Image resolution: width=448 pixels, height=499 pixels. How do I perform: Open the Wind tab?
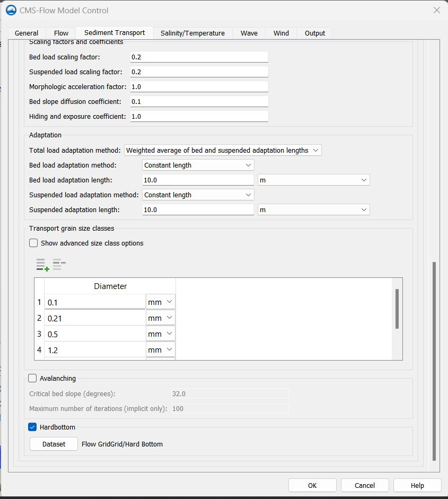[x=282, y=33]
